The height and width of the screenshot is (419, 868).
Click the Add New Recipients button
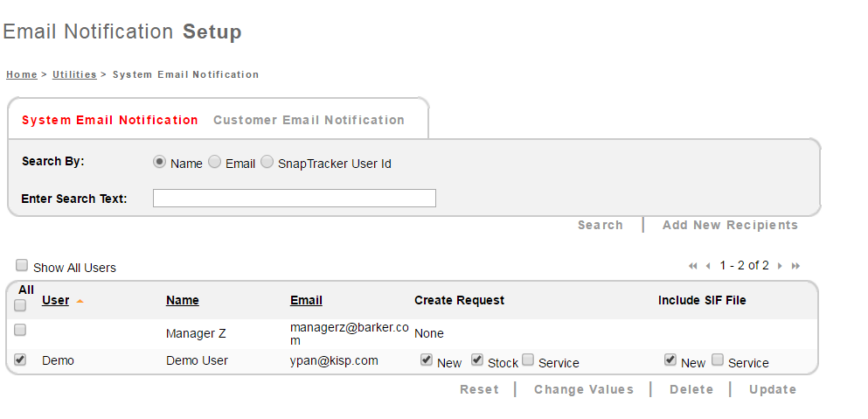point(730,225)
